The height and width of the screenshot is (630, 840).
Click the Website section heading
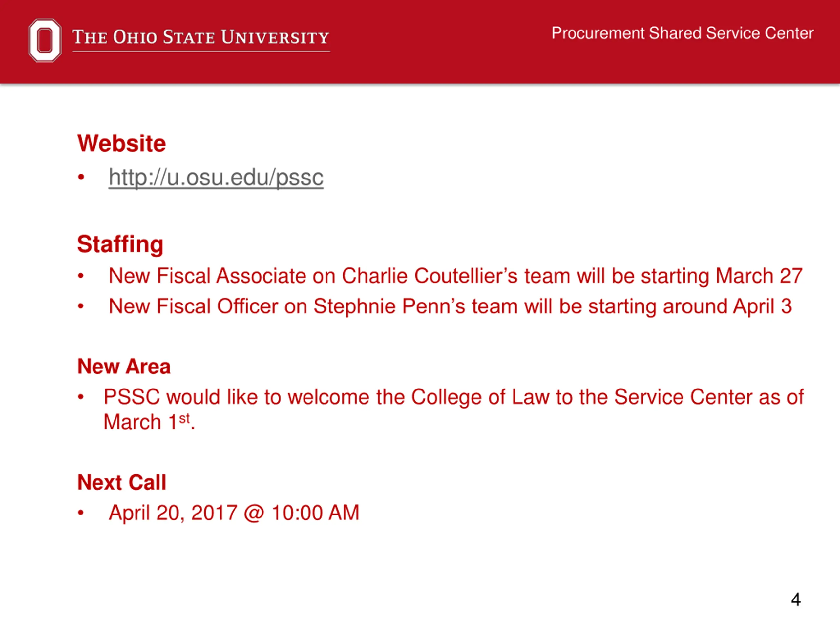point(121,143)
